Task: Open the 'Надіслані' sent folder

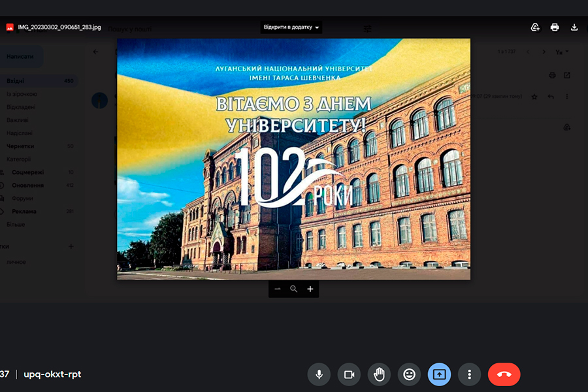Action: (20, 133)
